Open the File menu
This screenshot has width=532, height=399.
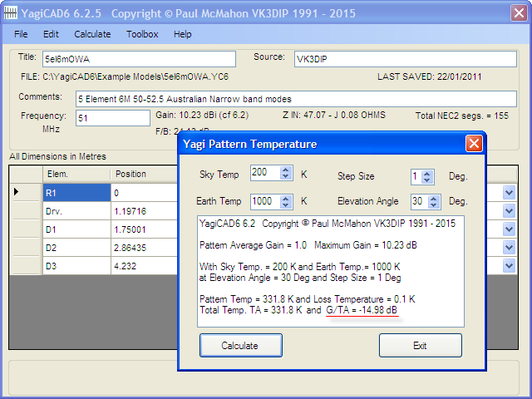click(21, 34)
